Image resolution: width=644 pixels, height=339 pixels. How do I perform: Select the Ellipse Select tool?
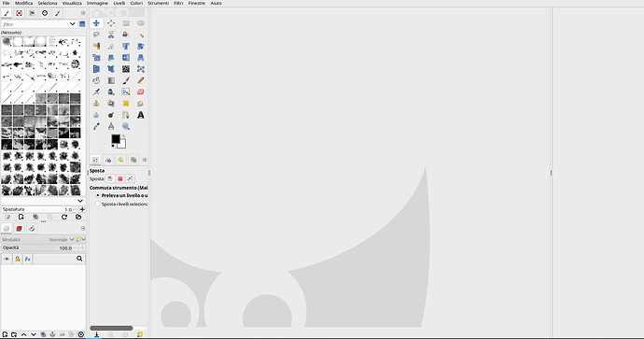140,23
